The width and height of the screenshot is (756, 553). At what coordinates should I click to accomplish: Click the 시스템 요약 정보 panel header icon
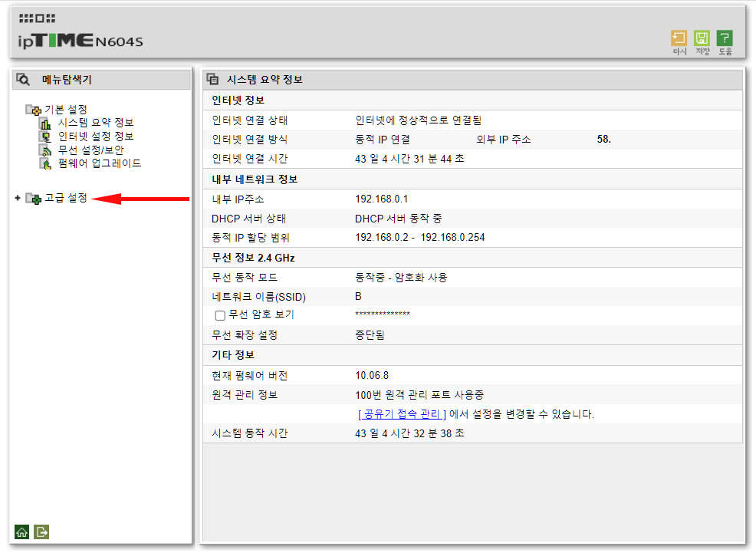(x=212, y=79)
